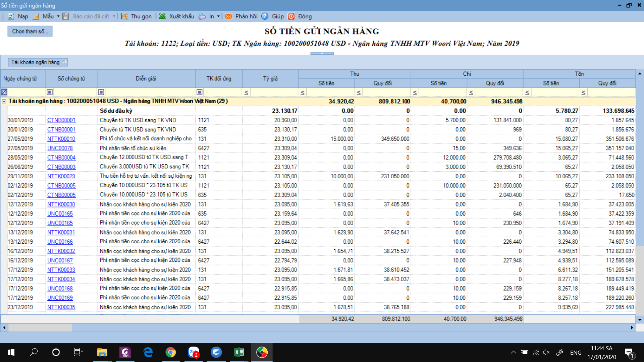Open filter operator for Thu Quy đổi
Viewport: 644px width, 362px height.
coord(359,93)
